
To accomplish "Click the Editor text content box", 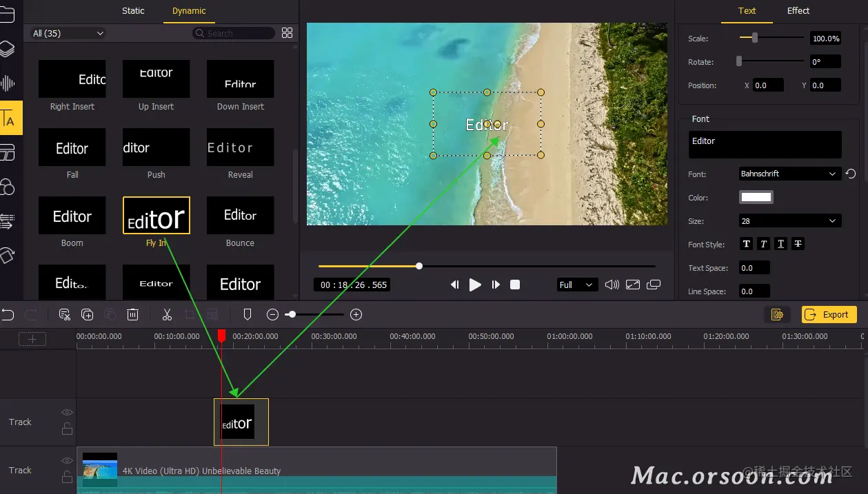I will click(x=765, y=145).
